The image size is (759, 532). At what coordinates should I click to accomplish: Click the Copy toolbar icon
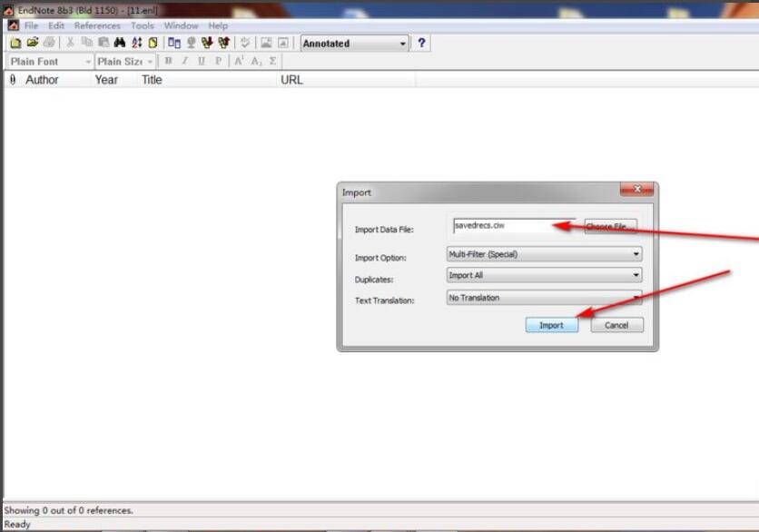click(x=87, y=43)
